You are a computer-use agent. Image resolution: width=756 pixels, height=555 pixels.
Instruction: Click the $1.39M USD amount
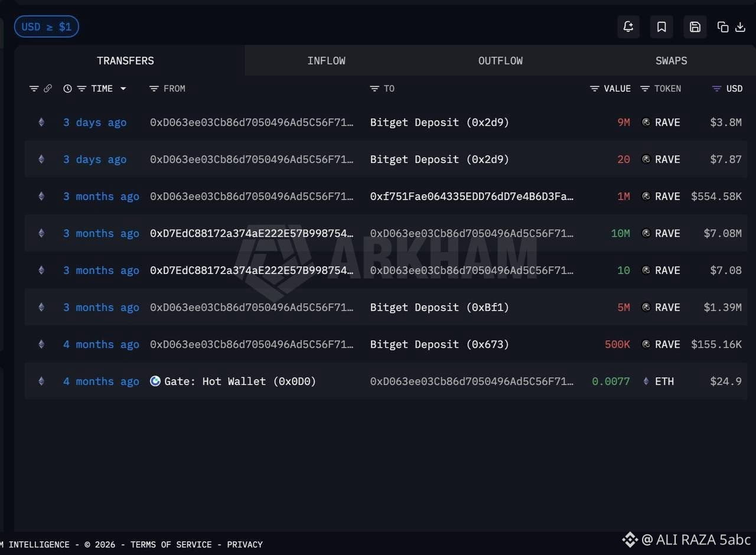pos(723,308)
